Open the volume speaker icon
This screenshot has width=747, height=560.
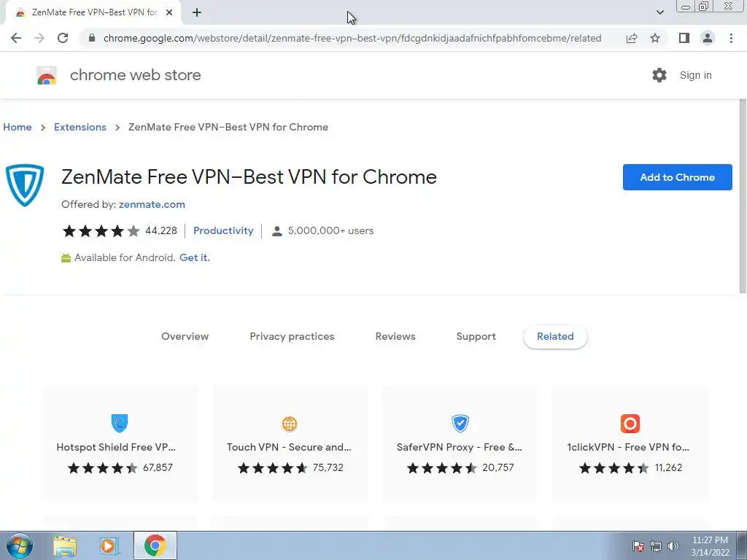673,546
